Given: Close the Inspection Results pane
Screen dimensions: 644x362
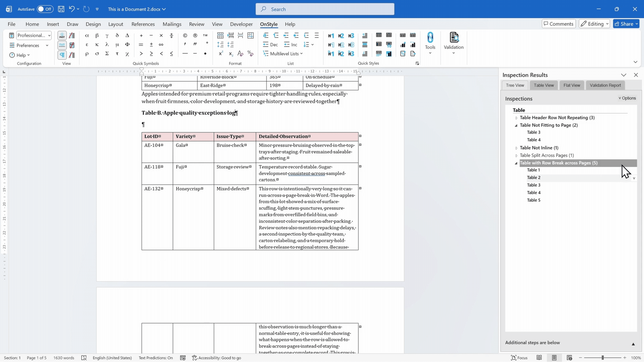Looking at the screenshot, I should [x=636, y=75].
